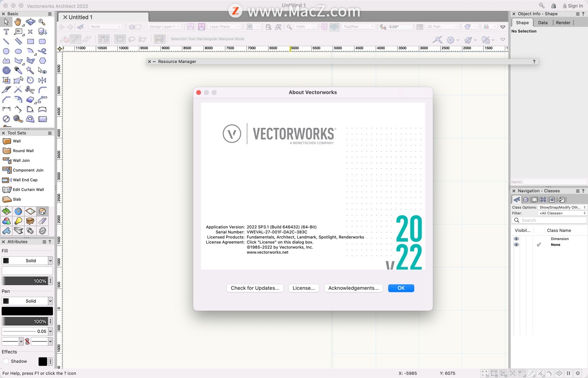Select the Fillet tool
This screenshot has height=378, width=588.
coord(42,90)
